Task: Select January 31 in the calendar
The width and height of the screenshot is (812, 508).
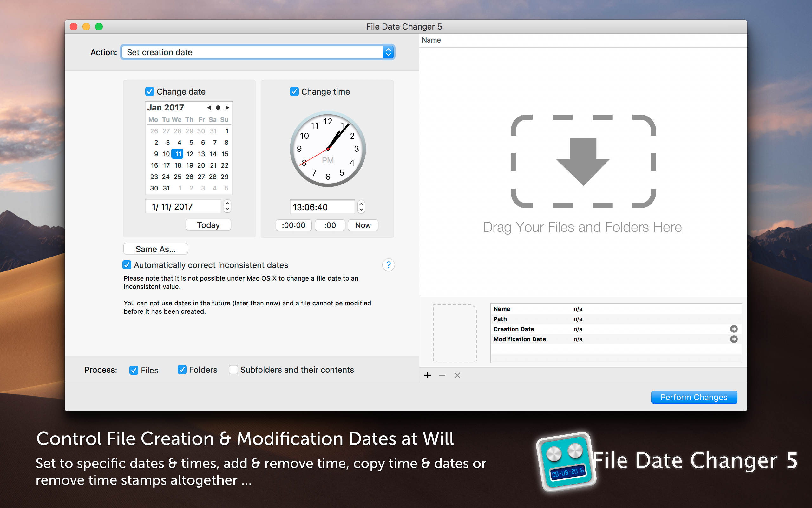Action: tap(166, 188)
